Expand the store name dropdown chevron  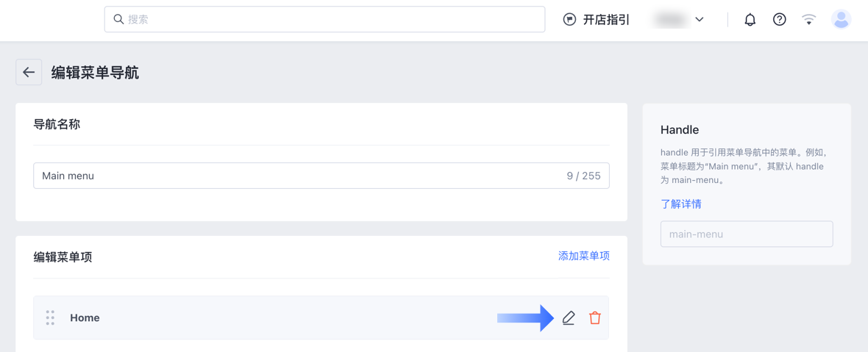pos(699,20)
